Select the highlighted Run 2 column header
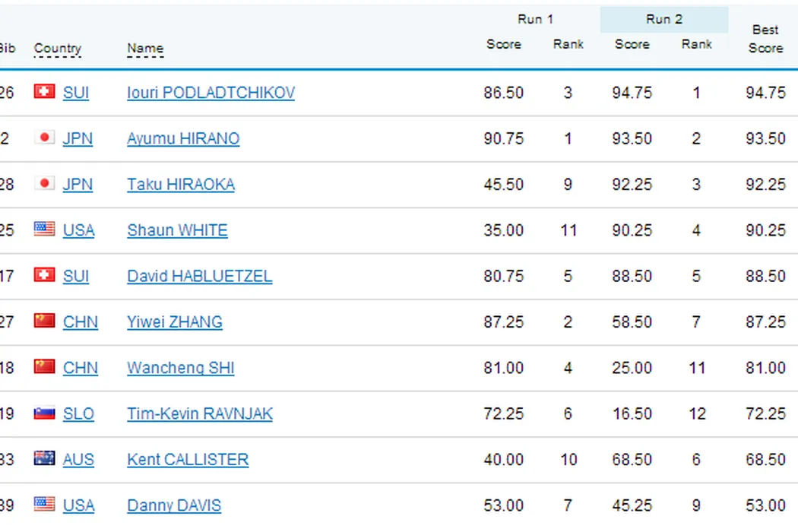 click(x=663, y=20)
